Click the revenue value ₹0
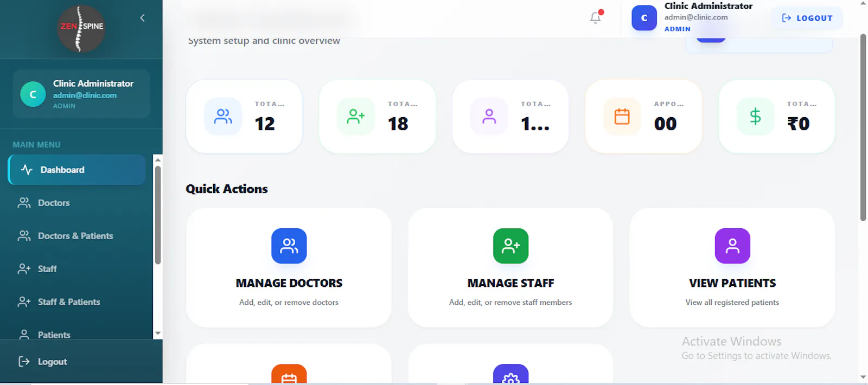The width and height of the screenshot is (868, 385). [799, 124]
